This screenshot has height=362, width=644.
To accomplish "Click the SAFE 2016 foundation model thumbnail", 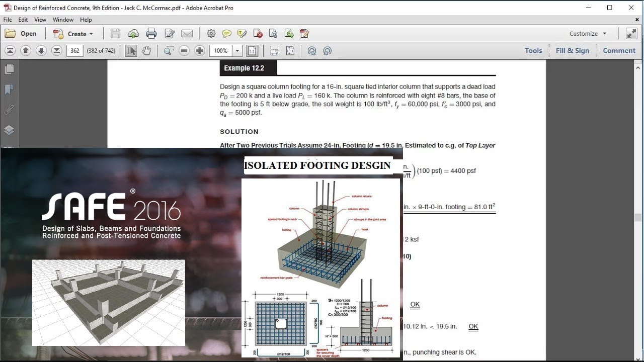I will [x=109, y=303].
